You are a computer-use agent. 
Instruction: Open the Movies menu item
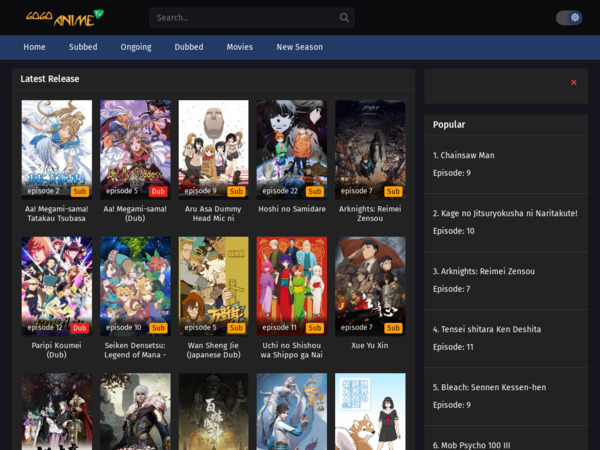click(240, 47)
